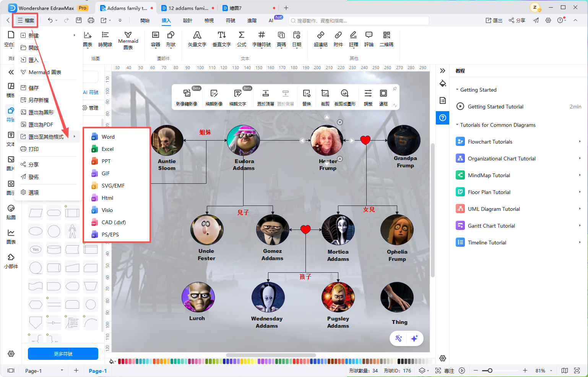Viewport: 588px width, 377px height.
Task: Pin the floating image toolbar
Action: pos(395,89)
